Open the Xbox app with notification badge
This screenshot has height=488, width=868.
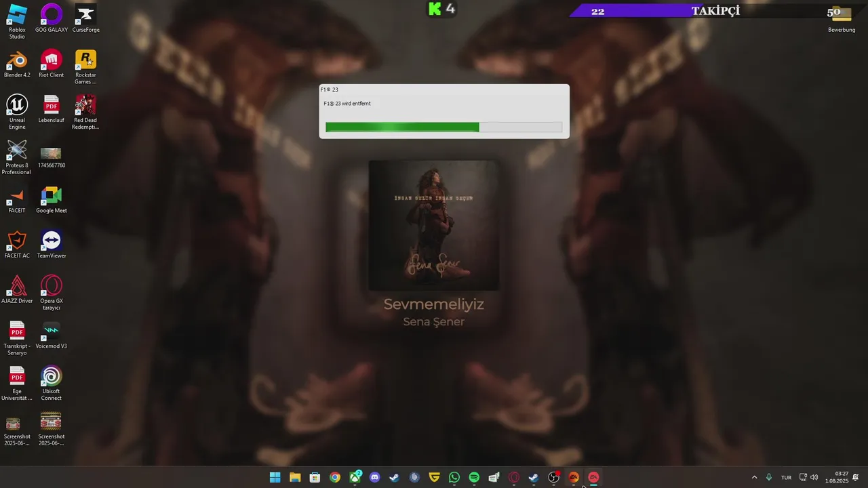355,477
